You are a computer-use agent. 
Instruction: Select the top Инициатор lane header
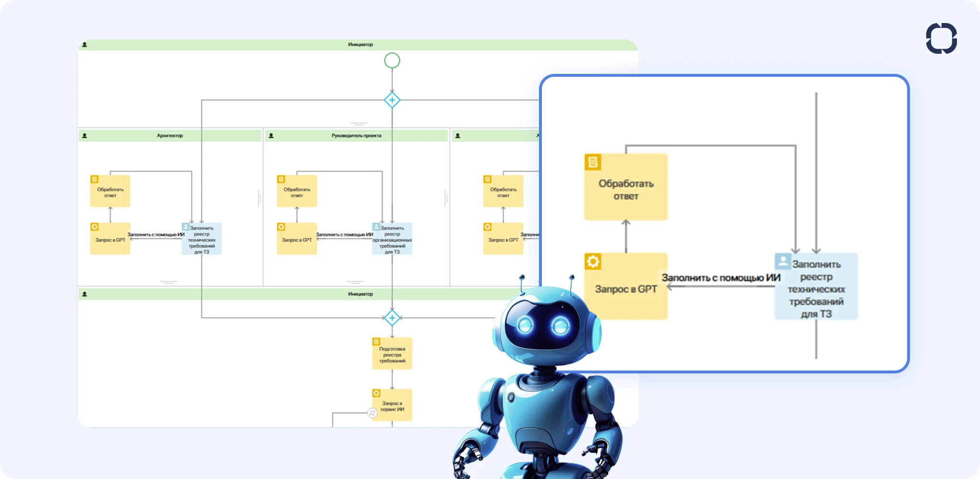[360, 45]
